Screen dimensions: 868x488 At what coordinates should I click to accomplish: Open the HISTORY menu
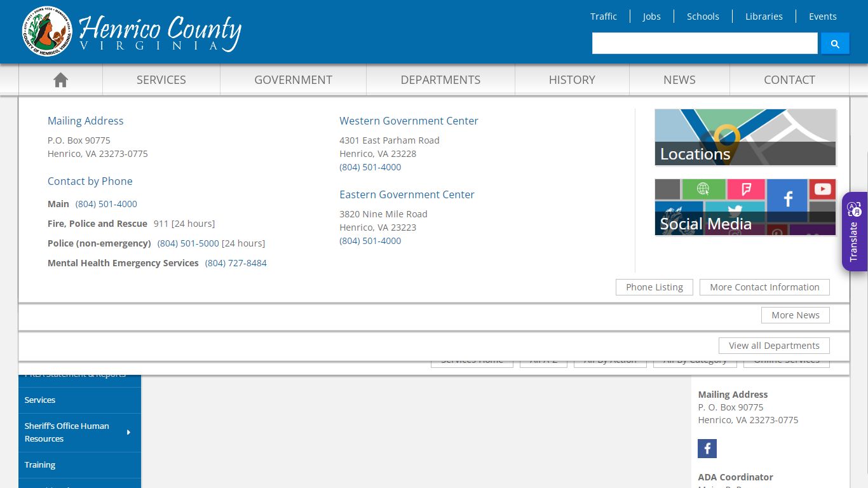[x=572, y=79]
